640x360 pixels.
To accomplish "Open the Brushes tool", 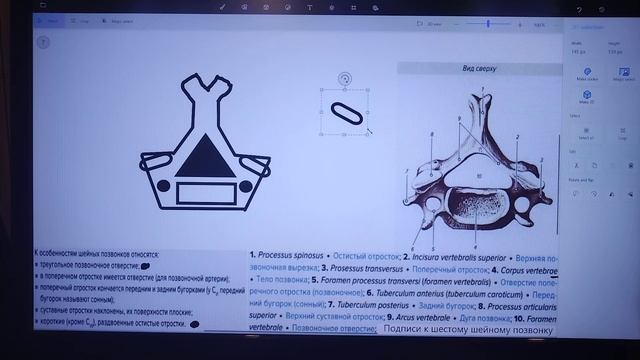I will click(222, 7).
